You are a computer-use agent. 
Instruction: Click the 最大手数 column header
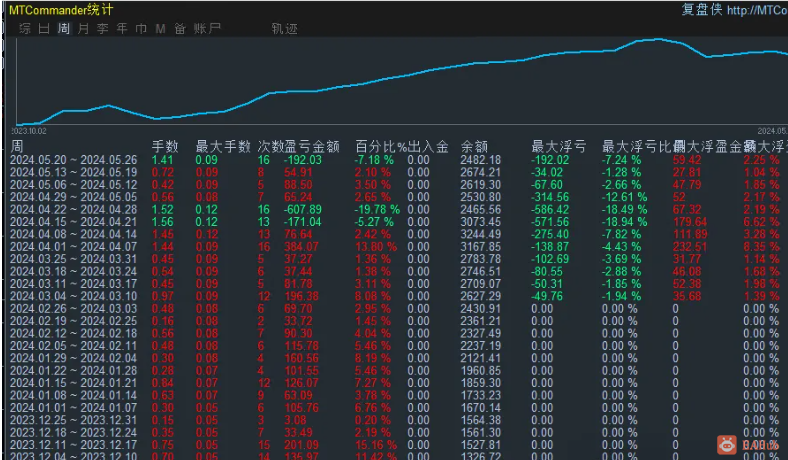point(223,147)
